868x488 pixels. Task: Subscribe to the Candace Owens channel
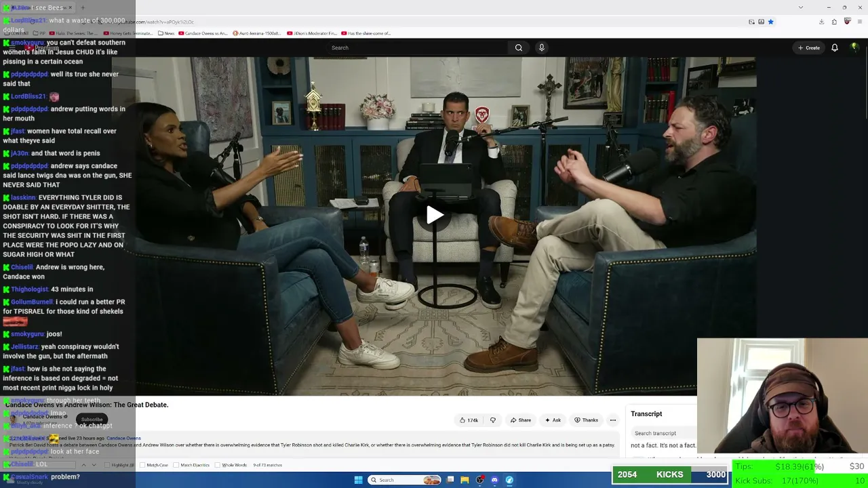pos(92,420)
